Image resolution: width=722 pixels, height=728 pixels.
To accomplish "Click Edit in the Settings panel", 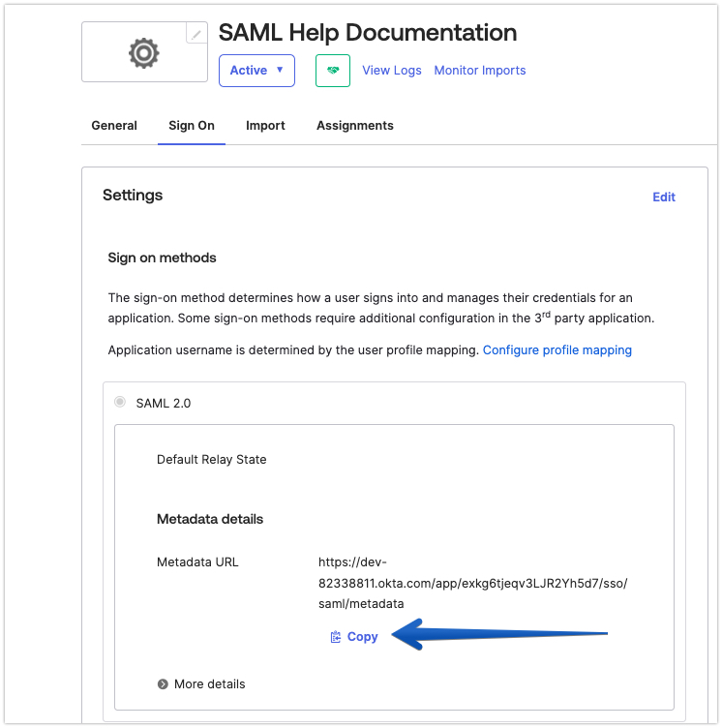I will point(664,197).
